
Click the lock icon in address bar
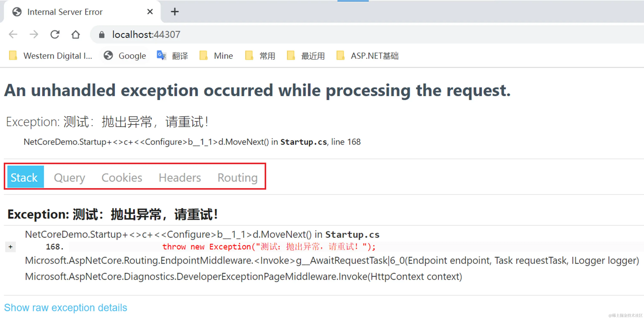coord(102,35)
